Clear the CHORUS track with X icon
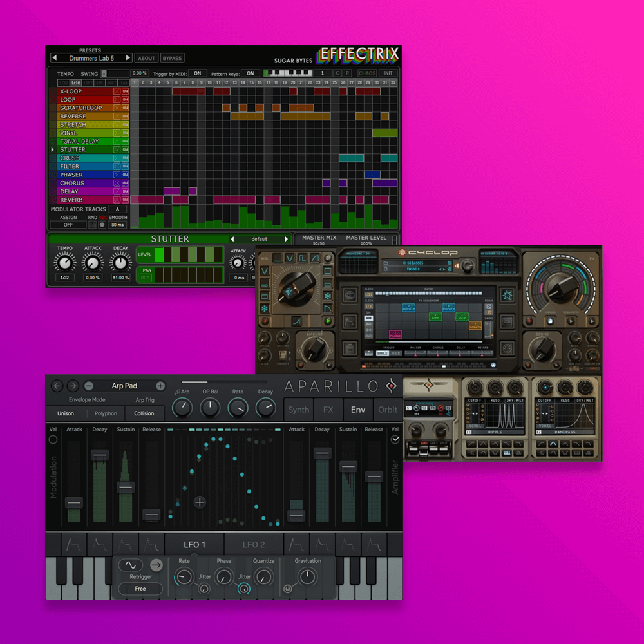Image resolution: width=644 pixels, height=644 pixels. (x=117, y=183)
